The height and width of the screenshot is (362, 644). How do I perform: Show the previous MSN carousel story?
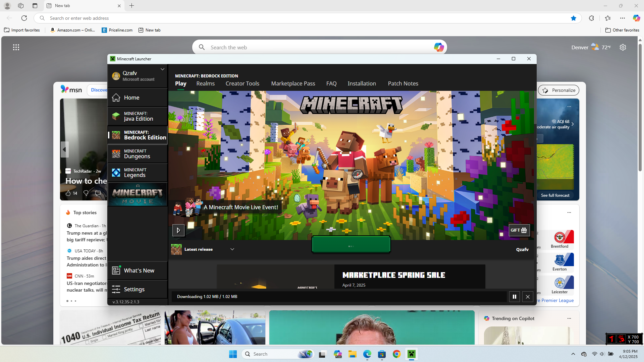[x=64, y=149]
